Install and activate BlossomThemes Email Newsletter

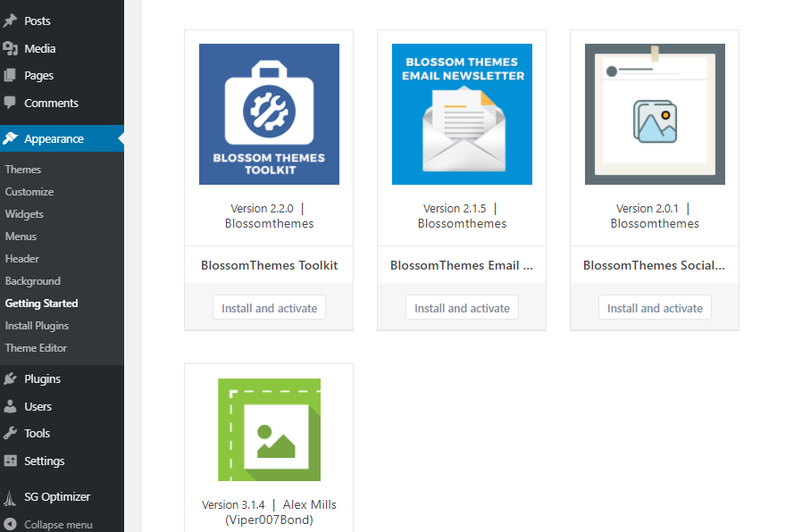tap(462, 306)
